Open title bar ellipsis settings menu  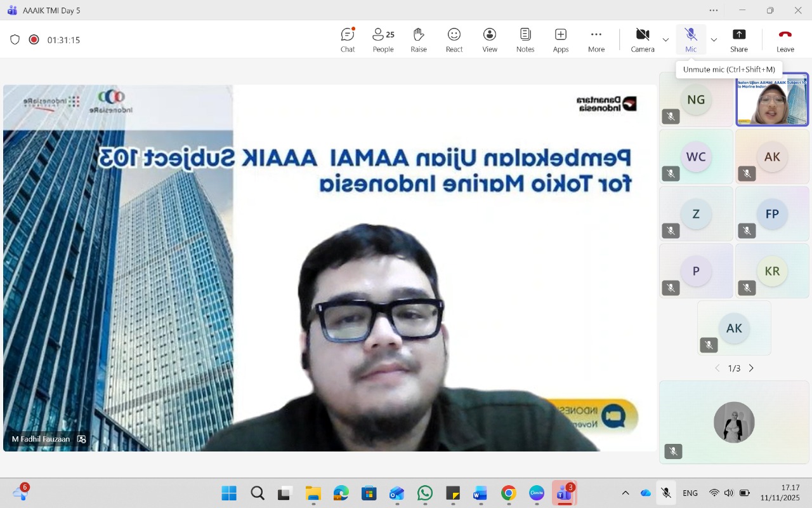(x=714, y=10)
